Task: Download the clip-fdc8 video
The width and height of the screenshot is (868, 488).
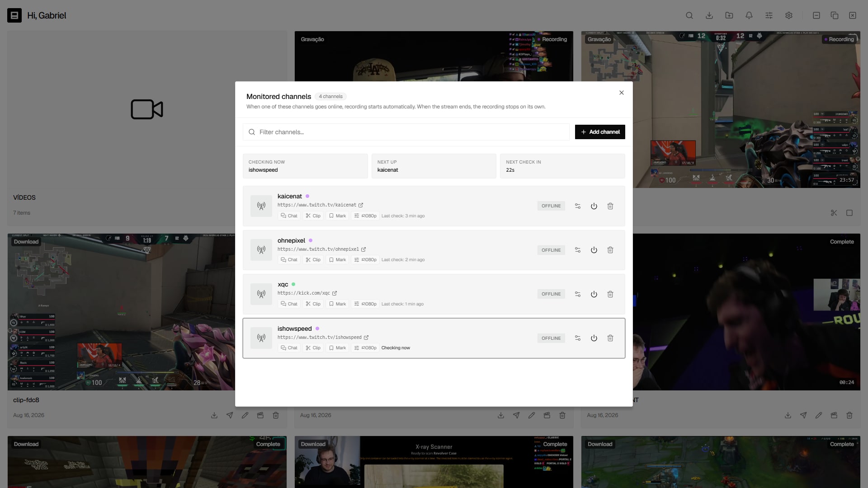Action: 214,415
